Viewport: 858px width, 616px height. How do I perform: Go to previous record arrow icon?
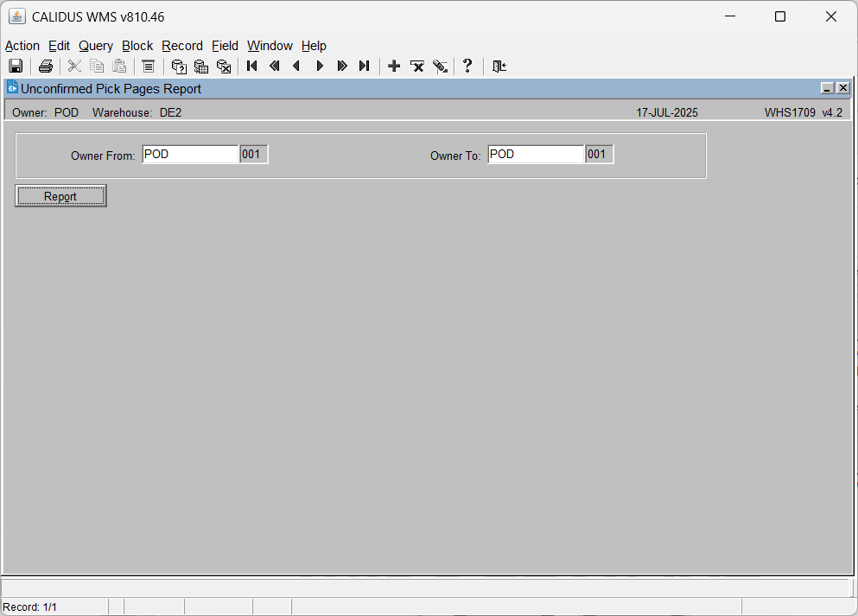coord(297,67)
